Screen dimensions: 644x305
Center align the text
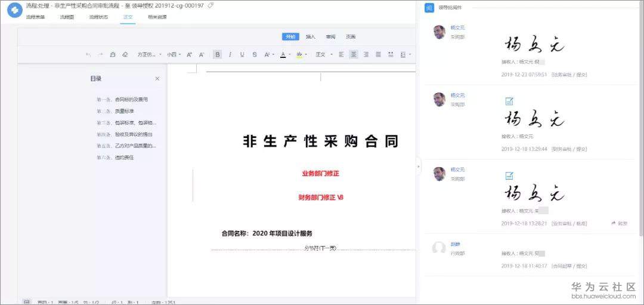click(354, 54)
